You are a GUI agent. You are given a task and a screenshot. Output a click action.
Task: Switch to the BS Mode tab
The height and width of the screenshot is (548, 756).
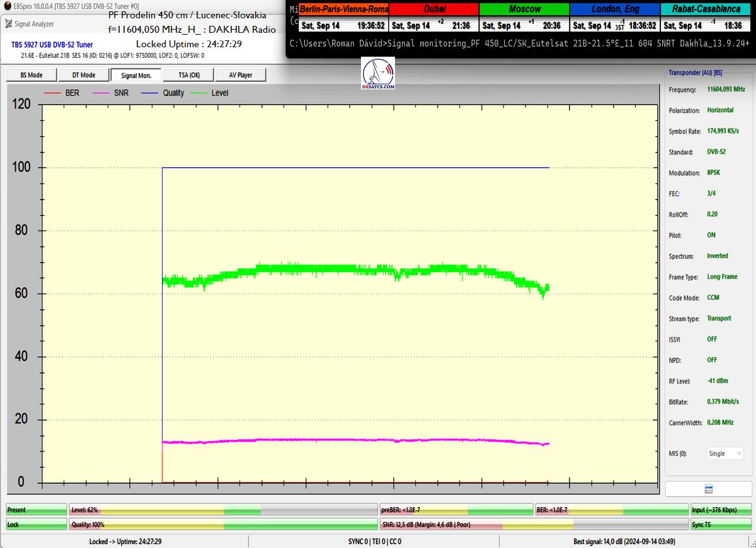click(31, 75)
